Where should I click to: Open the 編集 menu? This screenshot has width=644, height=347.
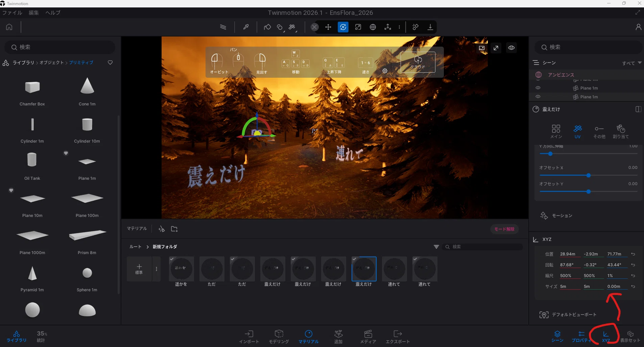click(33, 13)
